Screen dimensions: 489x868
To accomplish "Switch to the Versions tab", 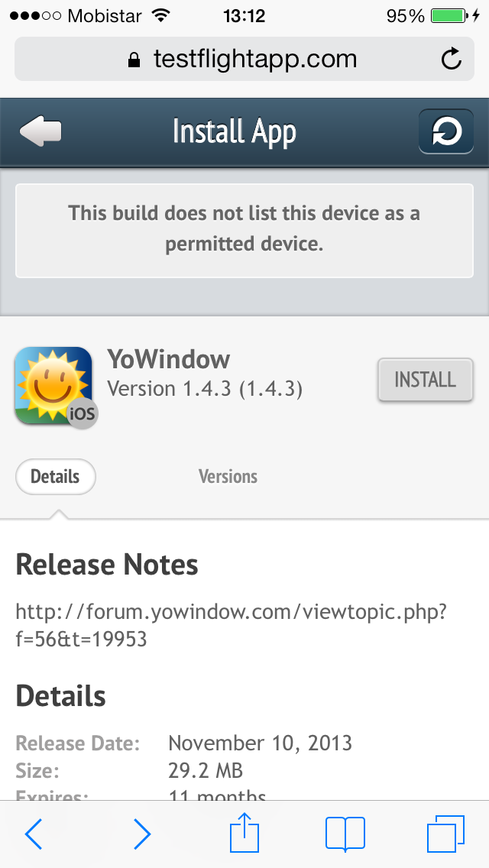I will [228, 477].
